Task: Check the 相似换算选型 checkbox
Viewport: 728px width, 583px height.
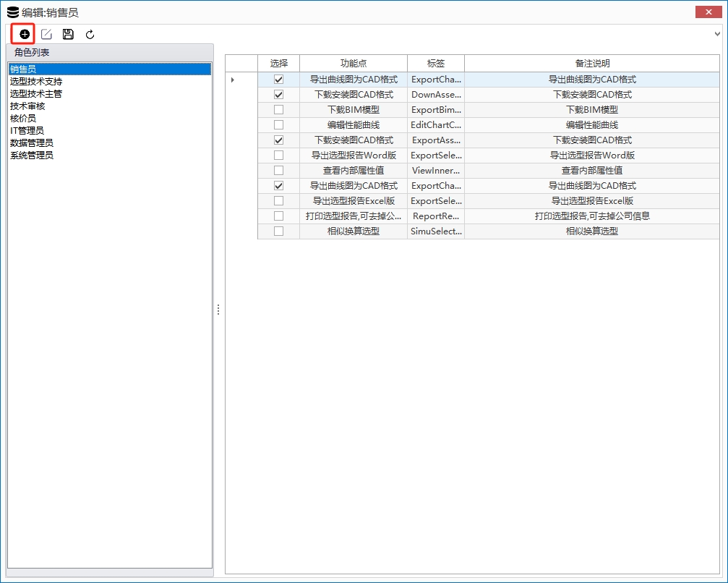Action: 278,231
